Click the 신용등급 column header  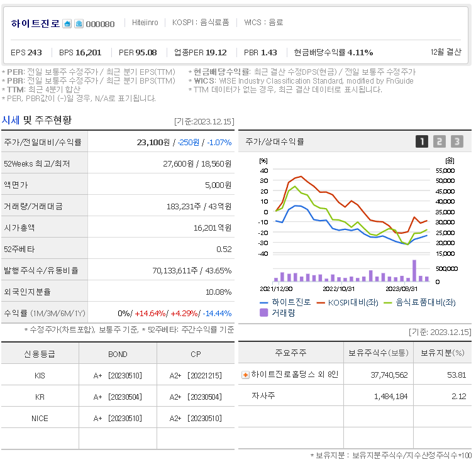(x=40, y=354)
